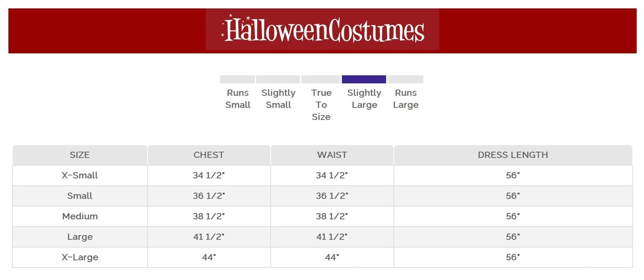Click the 44" X-Large waist value
Viewport: 644px width, 280px height.
pos(332,257)
